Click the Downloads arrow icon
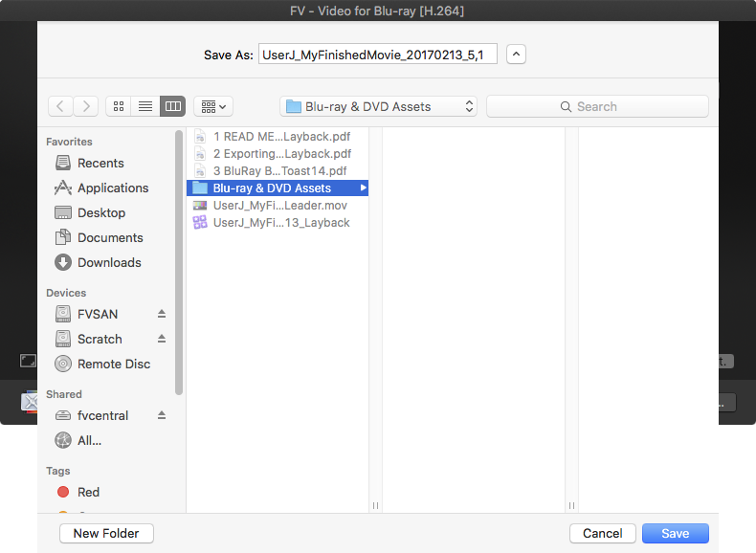Image resolution: width=756 pixels, height=553 pixels. click(63, 263)
